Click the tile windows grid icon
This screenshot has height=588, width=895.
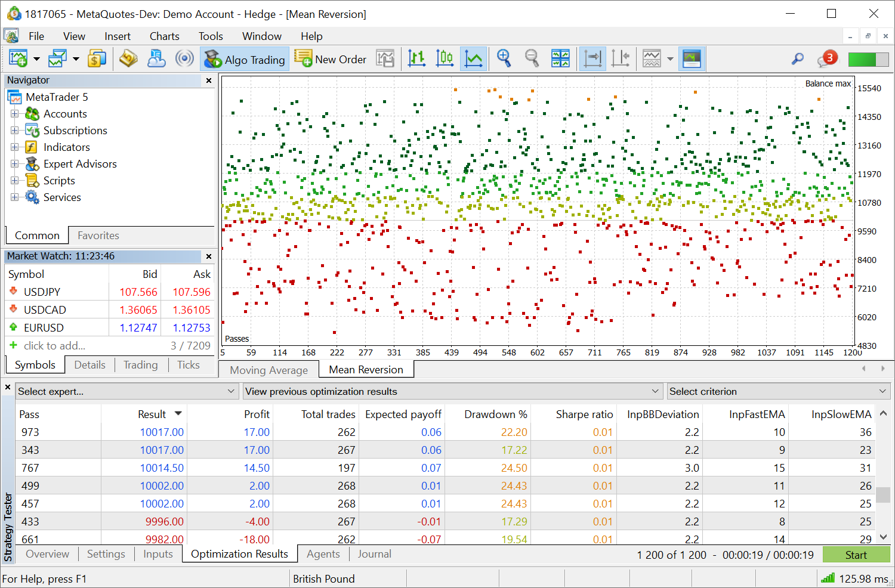(560, 58)
